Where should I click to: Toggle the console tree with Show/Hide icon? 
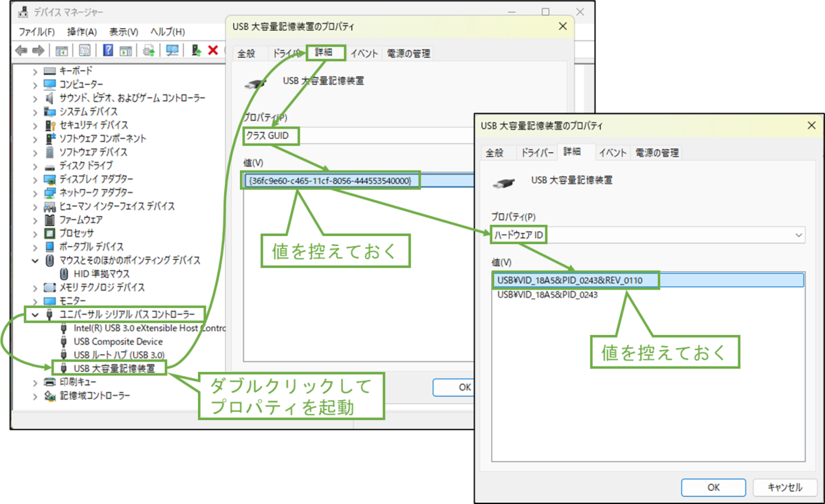pos(62,50)
